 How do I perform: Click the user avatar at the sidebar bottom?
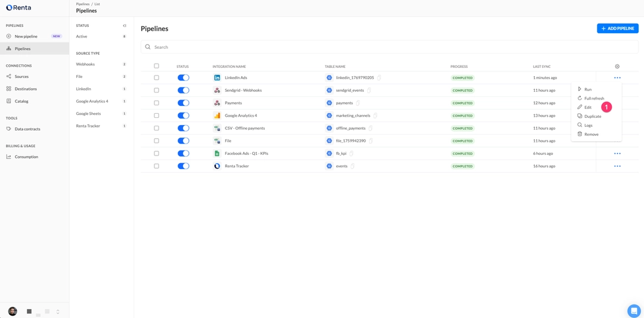point(13,311)
